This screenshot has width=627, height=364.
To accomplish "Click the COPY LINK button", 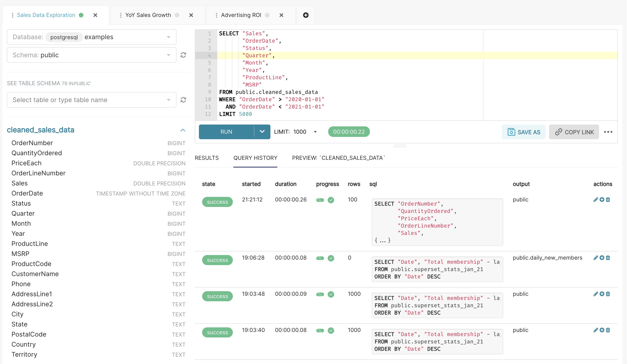I will [574, 132].
